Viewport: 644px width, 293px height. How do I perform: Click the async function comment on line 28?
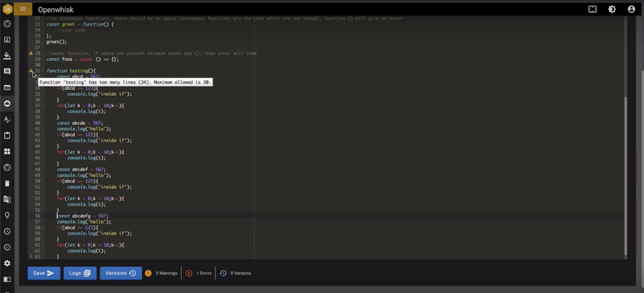[x=151, y=53]
